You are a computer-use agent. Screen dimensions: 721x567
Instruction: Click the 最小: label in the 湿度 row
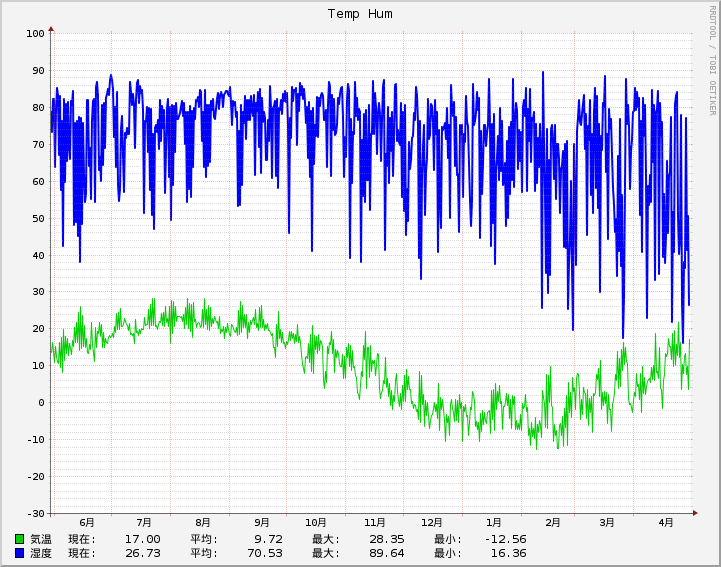(x=447, y=553)
